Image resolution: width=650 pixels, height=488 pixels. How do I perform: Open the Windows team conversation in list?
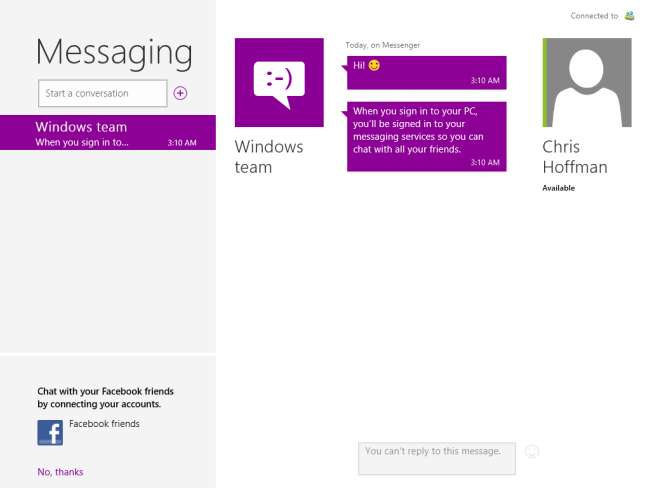tap(108, 133)
